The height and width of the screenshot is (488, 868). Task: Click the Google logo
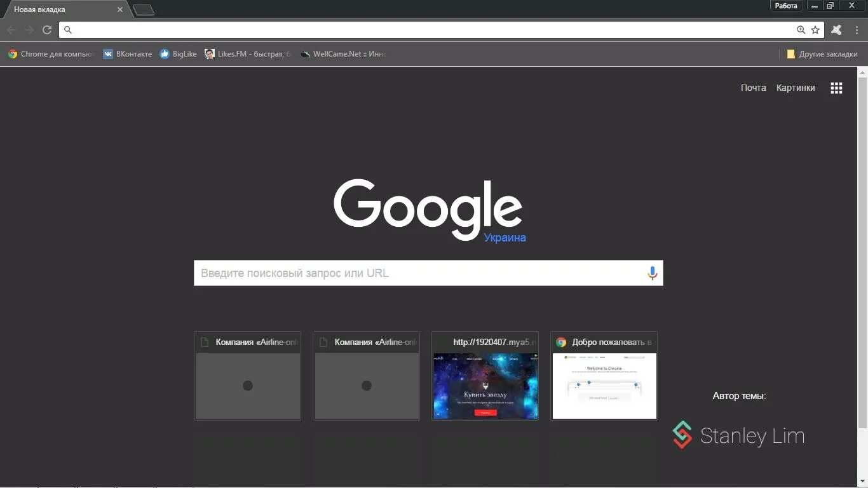point(428,210)
